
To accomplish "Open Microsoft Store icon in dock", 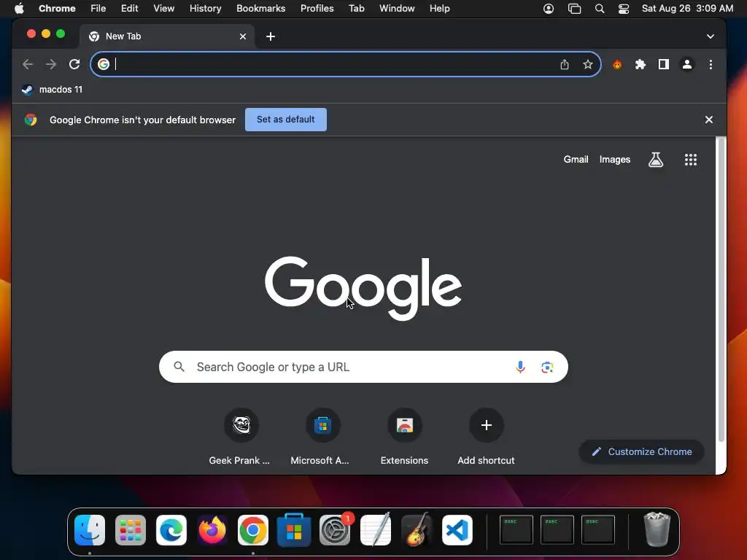I will [x=294, y=530].
